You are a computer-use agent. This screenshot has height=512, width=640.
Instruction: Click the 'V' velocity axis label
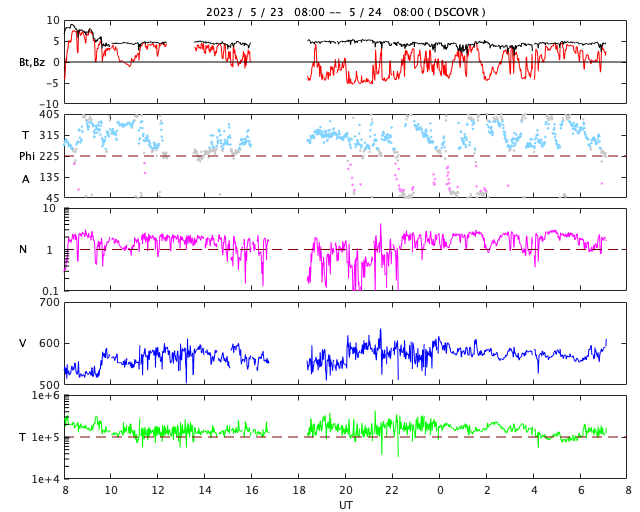click(x=23, y=343)
